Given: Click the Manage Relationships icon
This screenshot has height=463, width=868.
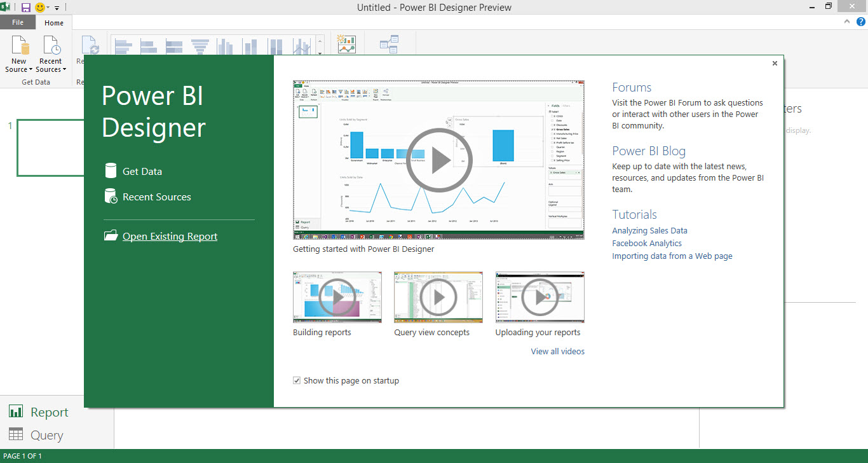Looking at the screenshot, I should 390,43.
